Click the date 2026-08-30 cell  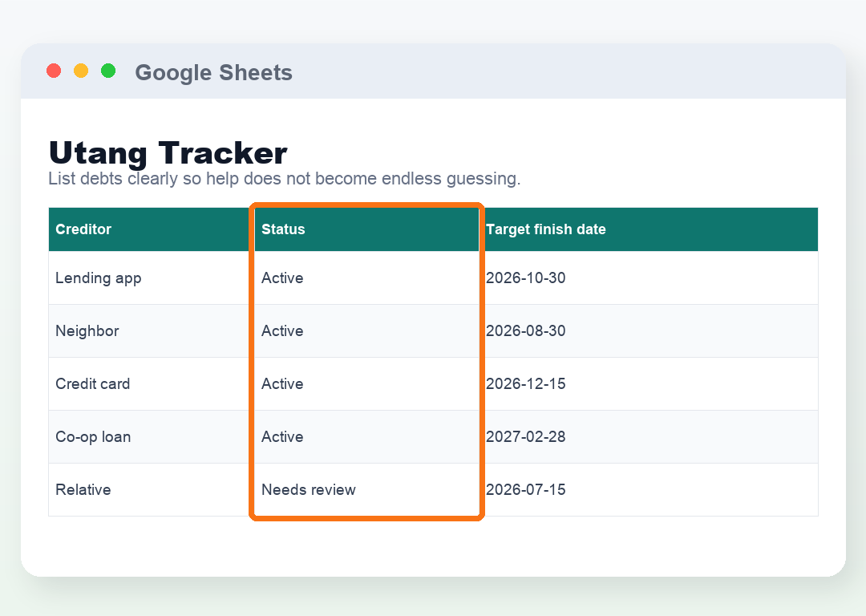coord(649,331)
